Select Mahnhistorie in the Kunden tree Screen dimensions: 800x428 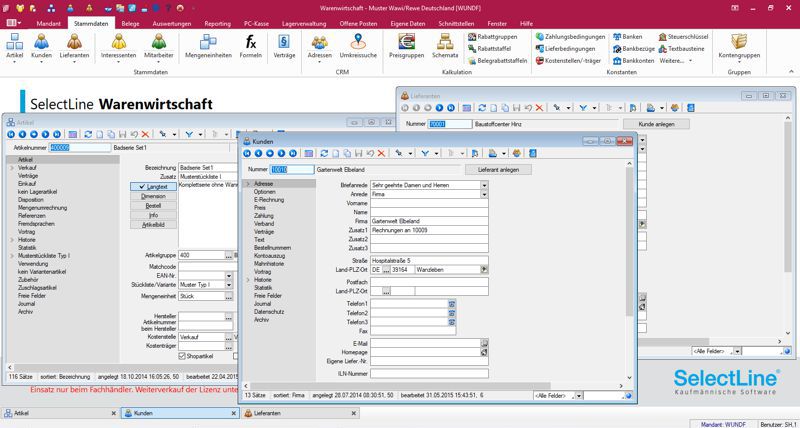pos(269,264)
